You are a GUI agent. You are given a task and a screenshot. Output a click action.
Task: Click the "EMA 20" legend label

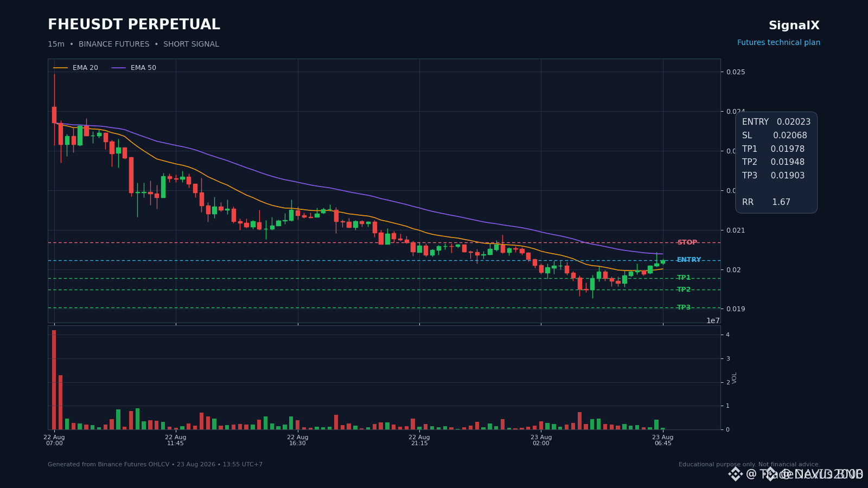coord(85,68)
